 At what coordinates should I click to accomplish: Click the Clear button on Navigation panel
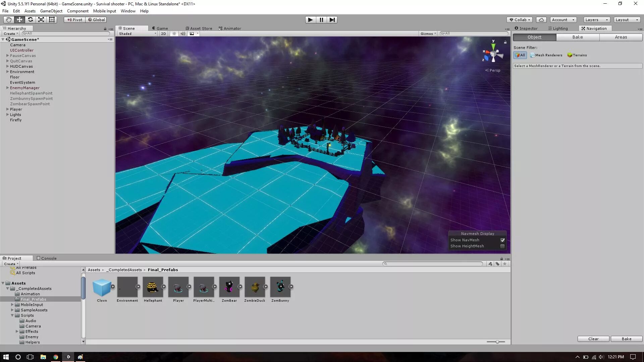click(593, 339)
